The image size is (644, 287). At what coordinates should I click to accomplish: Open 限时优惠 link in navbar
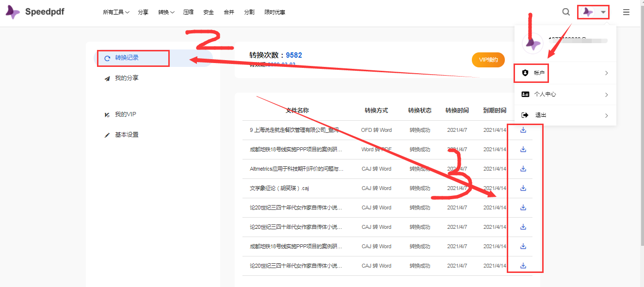(275, 12)
